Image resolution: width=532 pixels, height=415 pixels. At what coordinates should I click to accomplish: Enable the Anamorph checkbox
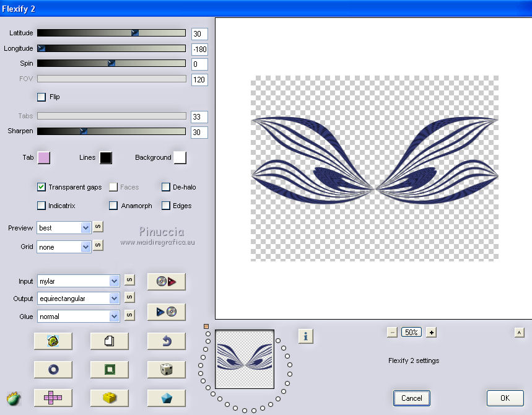pos(113,206)
